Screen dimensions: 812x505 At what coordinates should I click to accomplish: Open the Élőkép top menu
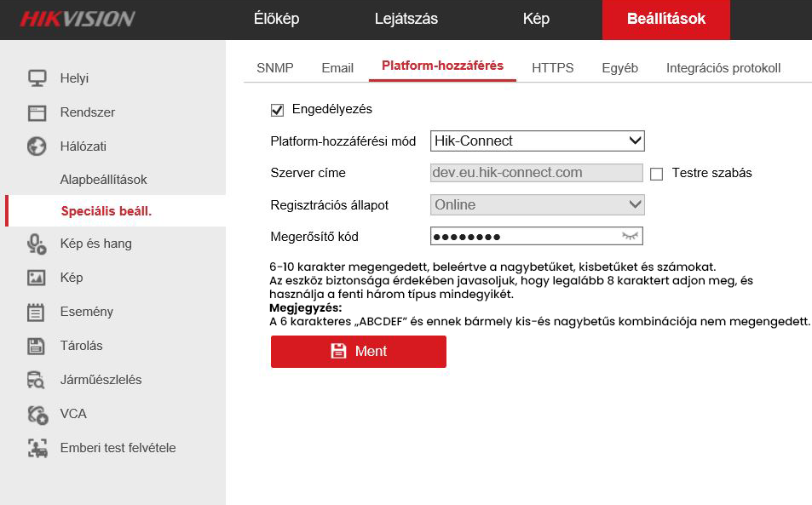pos(276,19)
